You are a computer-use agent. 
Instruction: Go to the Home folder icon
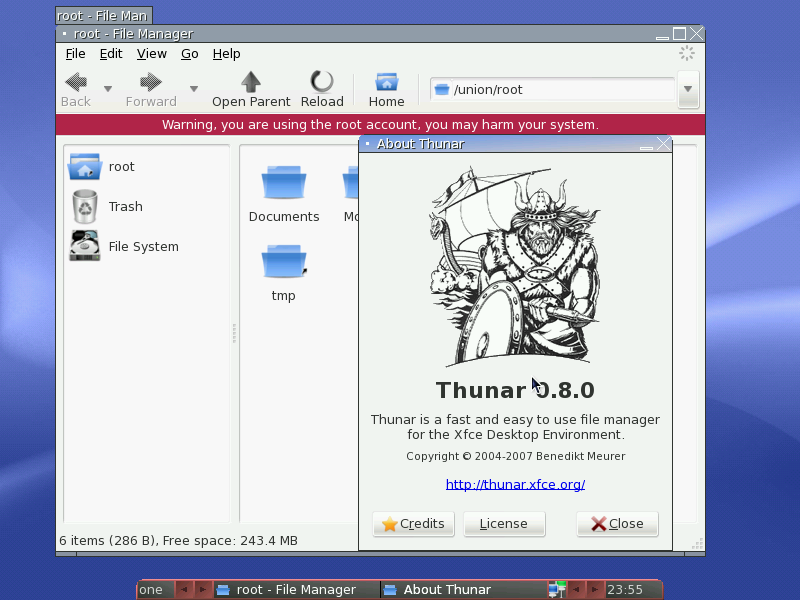386,89
